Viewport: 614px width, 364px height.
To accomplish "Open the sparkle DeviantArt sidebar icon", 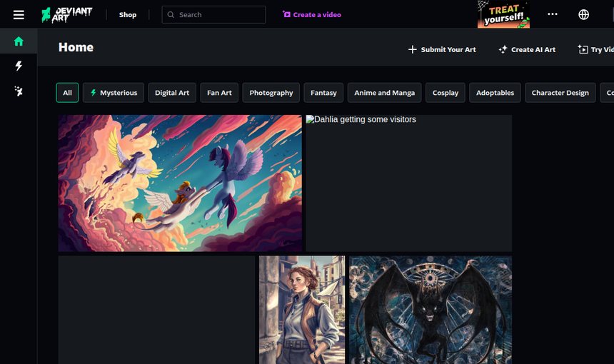I will click(19, 91).
